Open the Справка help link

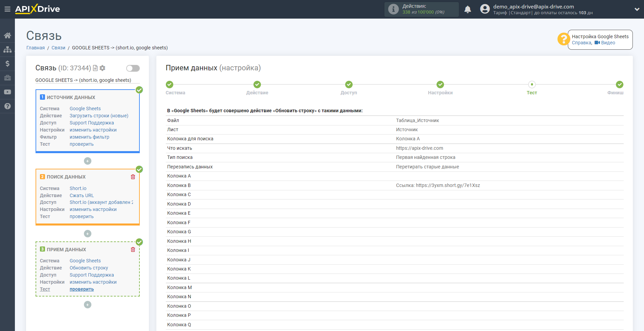582,43
